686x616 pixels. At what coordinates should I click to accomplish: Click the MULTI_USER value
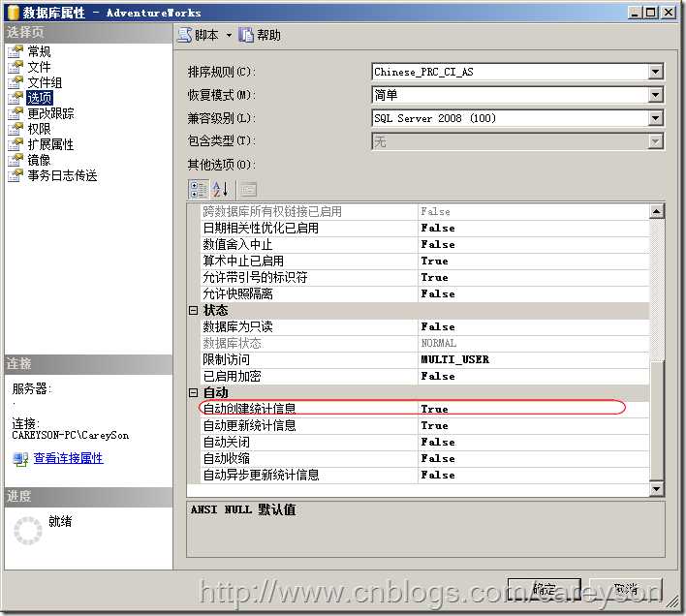click(x=455, y=359)
